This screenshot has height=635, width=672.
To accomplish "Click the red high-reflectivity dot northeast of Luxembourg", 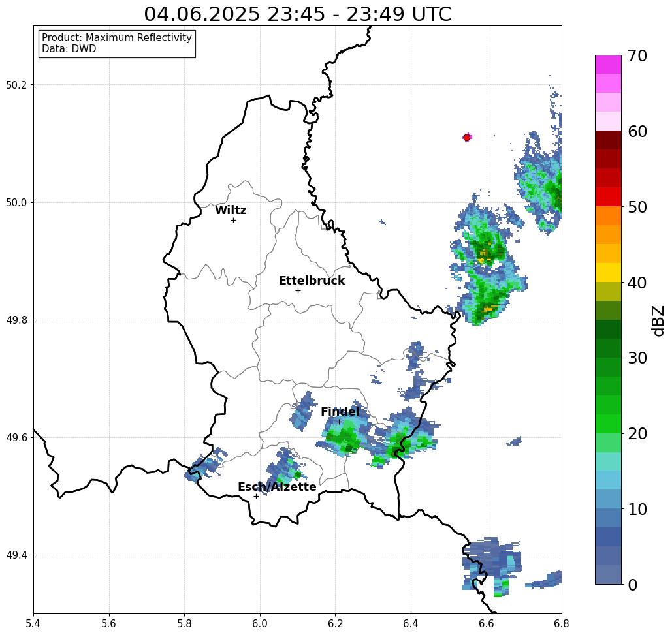I will 467,138.
